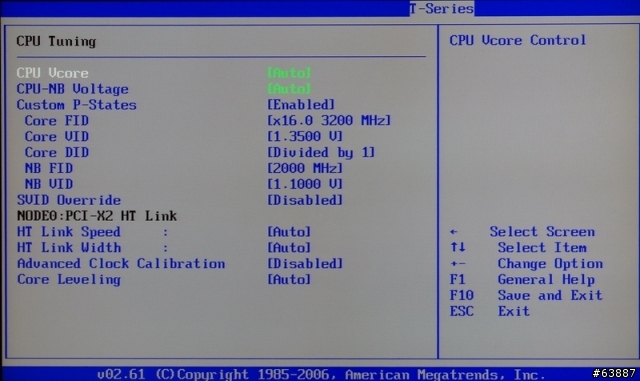This screenshot has width=640, height=381.
Task: Click the Change Option help entry
Action: [550, 264]
